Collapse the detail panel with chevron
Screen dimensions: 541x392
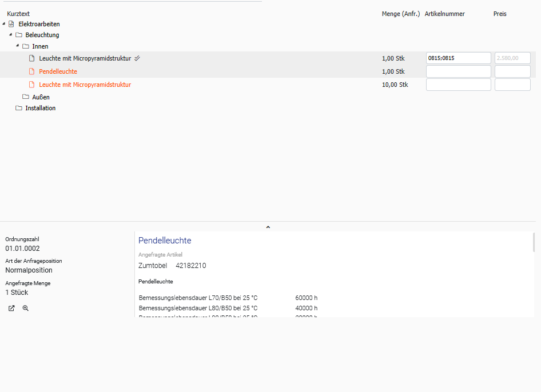(268, 227)
